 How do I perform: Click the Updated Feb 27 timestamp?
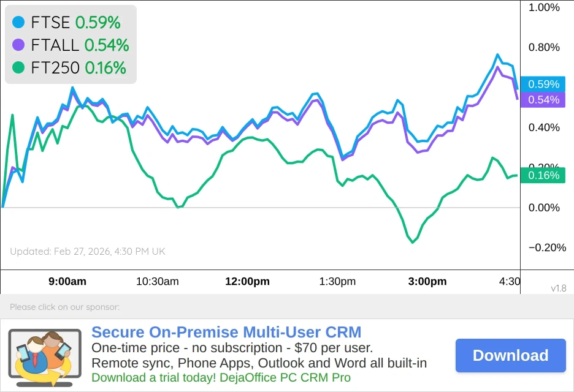(x=87, y=251)
